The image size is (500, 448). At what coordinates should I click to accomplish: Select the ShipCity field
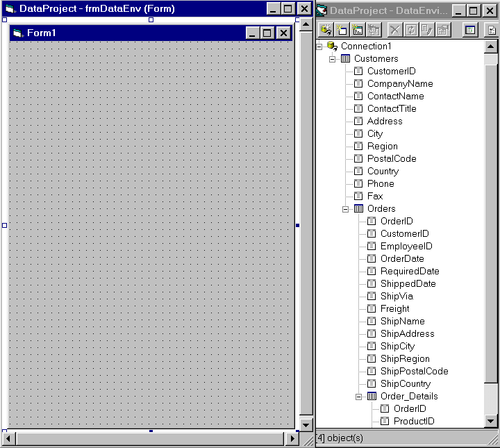[398, 347]
